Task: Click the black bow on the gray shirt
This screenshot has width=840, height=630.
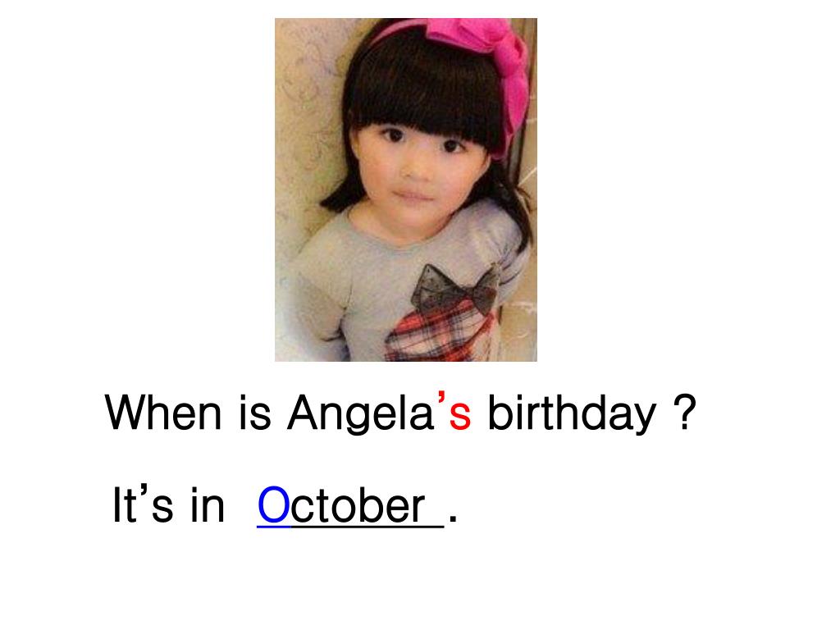Action: [454, 290]
